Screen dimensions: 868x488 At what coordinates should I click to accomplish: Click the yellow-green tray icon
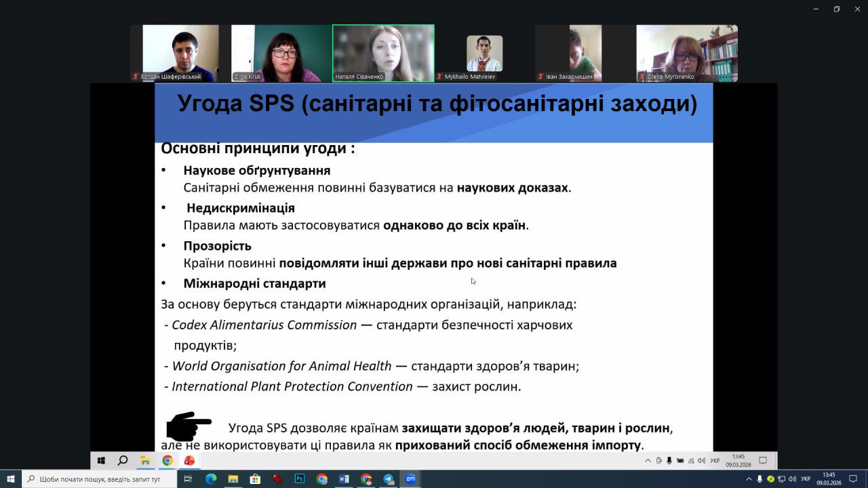point(770,479)
